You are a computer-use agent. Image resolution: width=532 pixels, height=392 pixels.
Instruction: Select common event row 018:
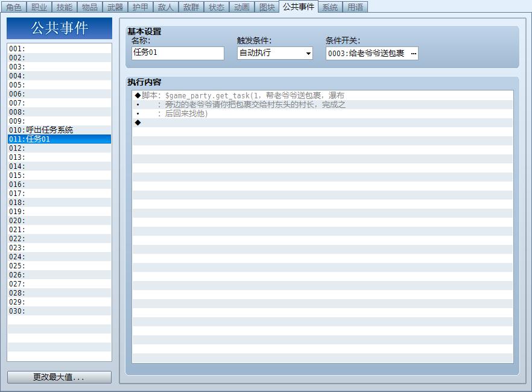click(59, 203)
